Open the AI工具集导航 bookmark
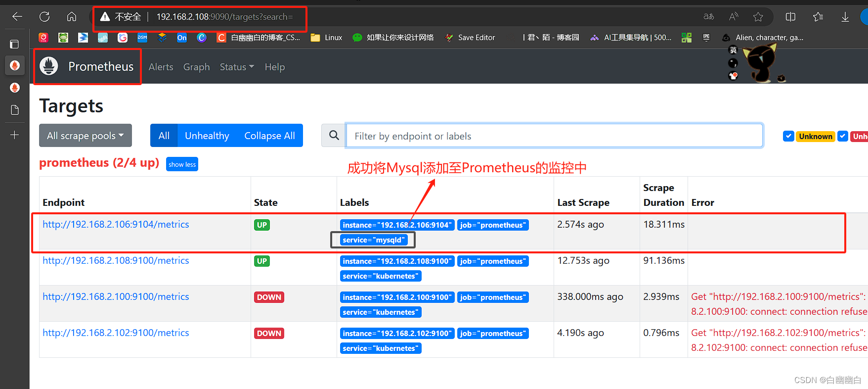 [x=631, y=38]
